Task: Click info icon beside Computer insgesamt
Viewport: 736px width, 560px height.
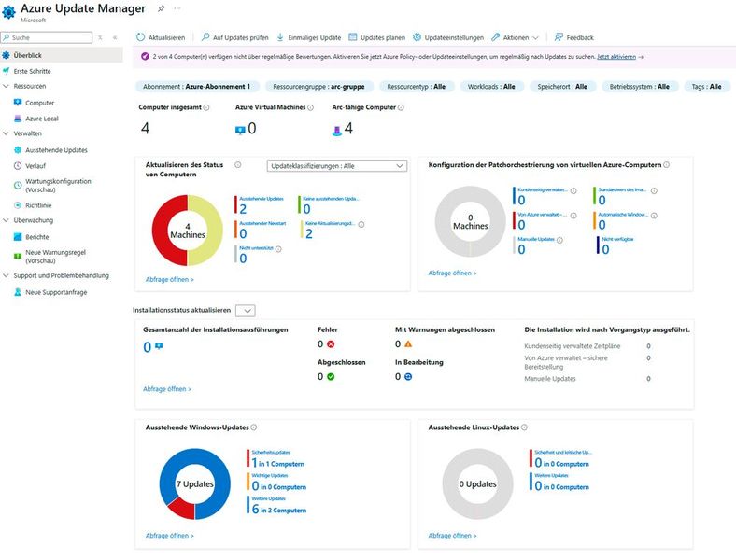Action: pyautogui.click(x=206, y=108)
